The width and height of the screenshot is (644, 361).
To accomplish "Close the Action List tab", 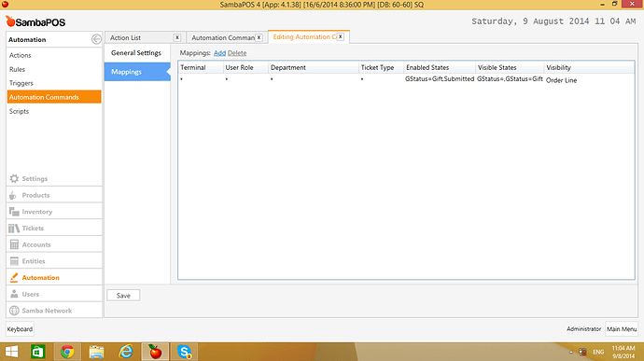I will [x=177, y=37].
